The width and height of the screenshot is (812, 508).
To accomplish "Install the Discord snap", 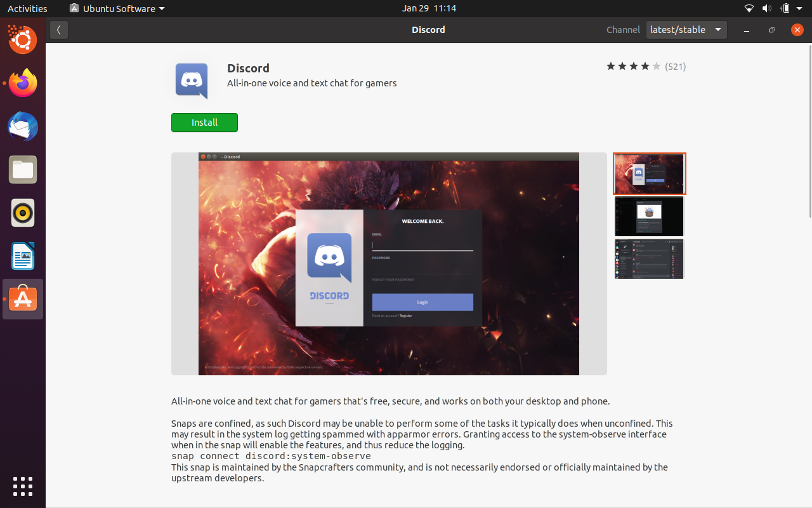I will click(204, 123).
